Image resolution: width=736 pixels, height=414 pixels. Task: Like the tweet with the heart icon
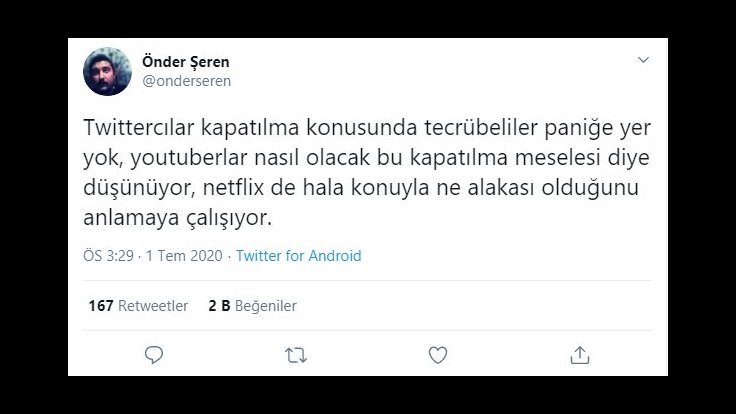click(x=437, y=354)
